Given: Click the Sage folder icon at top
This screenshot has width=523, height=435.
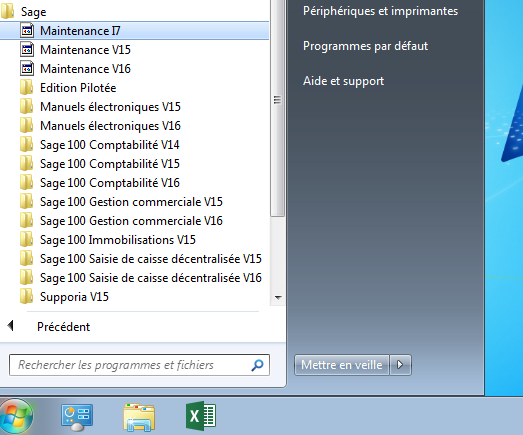Looking at the screenshot, I should 7,11.
